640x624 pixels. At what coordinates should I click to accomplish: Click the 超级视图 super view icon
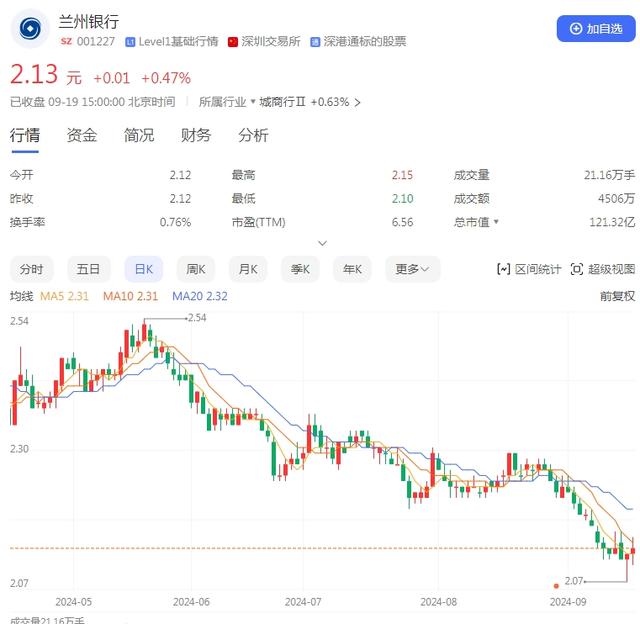[x=576, y=269]
